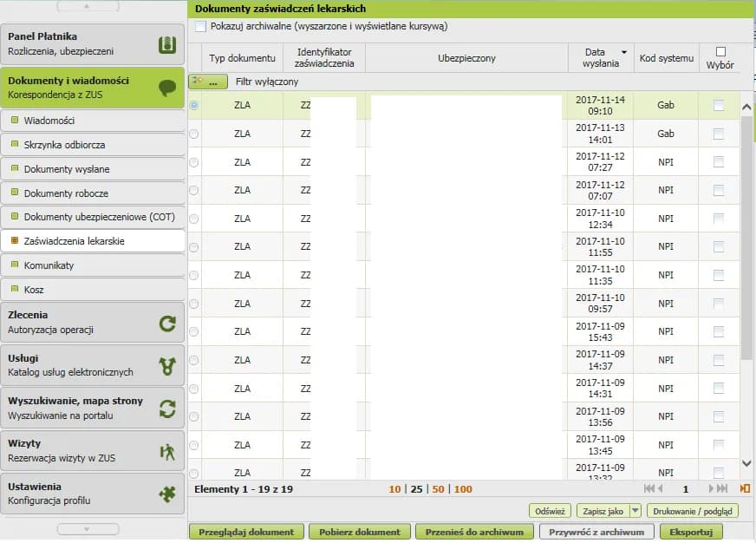Click the Zlecenia refresh arrow icon
Screen dimensions: 756x543
(x=167, y=324)
